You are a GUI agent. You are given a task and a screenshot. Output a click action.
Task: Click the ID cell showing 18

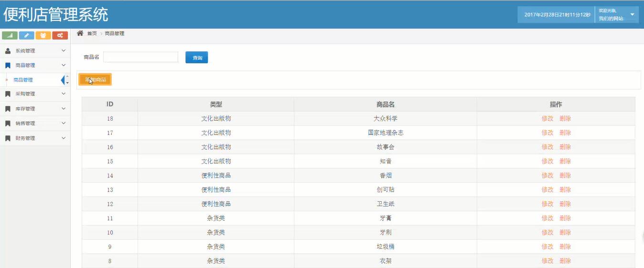110,119
